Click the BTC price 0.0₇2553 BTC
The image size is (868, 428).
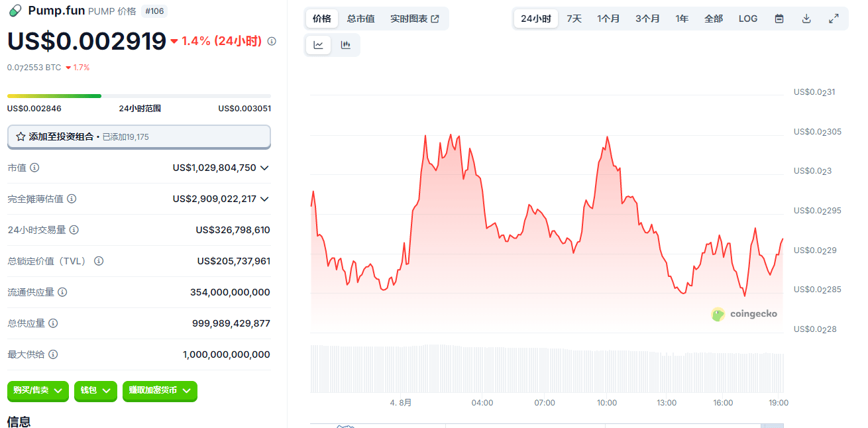[x=34, y=68]
